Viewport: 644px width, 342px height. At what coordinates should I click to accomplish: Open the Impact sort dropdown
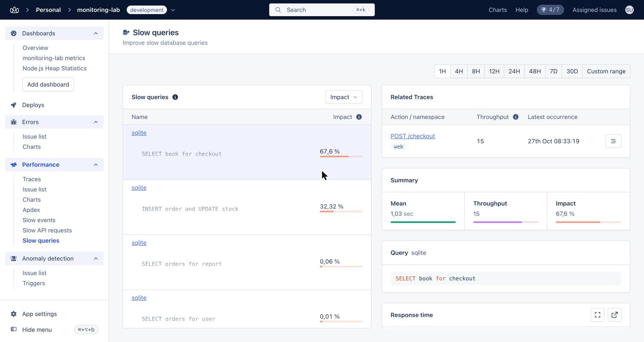(344, 97)
